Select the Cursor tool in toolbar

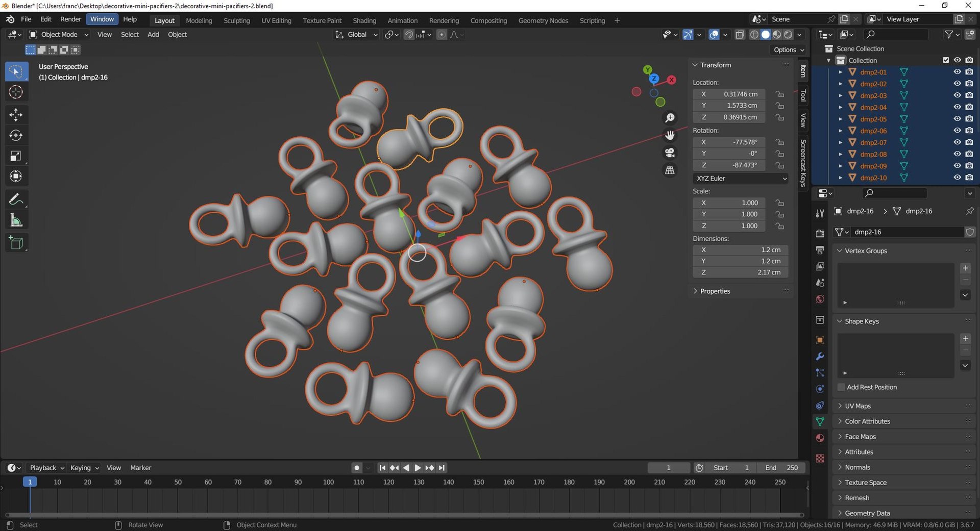point(16,92)
